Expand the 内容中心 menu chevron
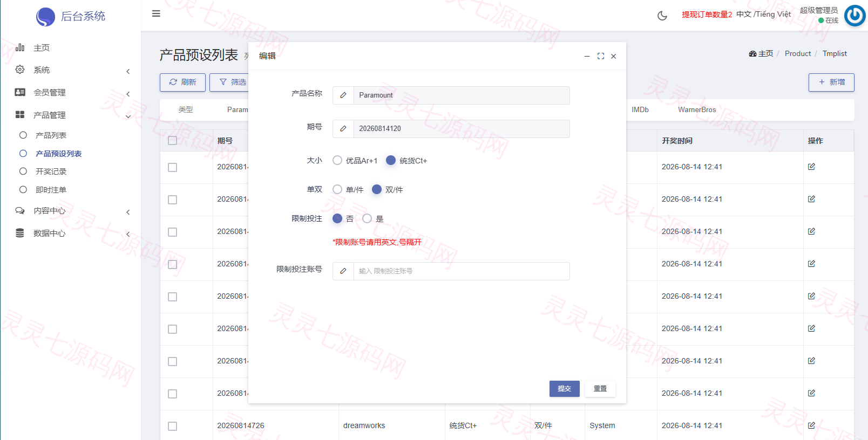The image size is (868, 440). 128,212
